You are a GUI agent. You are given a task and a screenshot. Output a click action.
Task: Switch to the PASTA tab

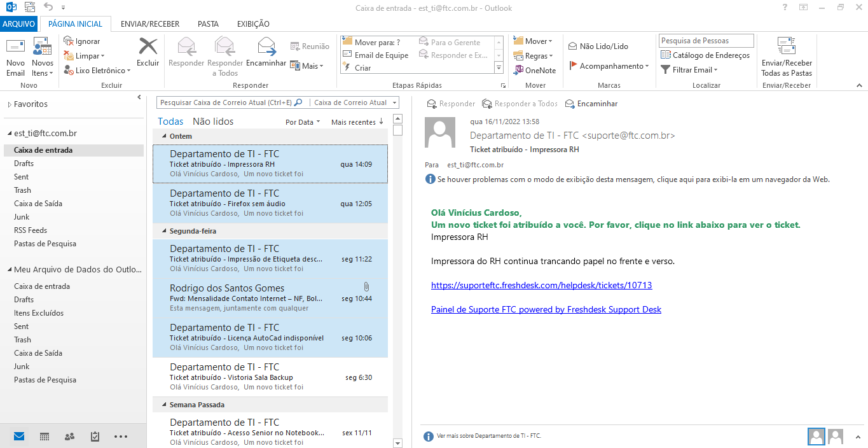208,24
